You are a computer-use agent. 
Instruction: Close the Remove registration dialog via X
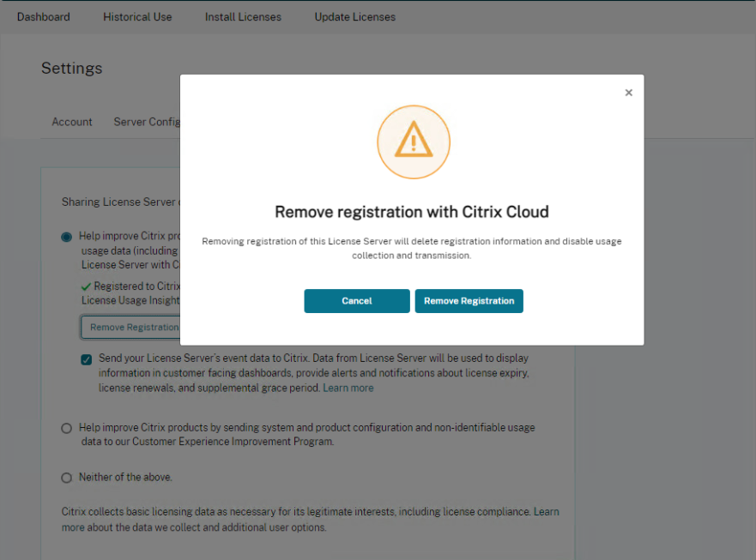628,92
